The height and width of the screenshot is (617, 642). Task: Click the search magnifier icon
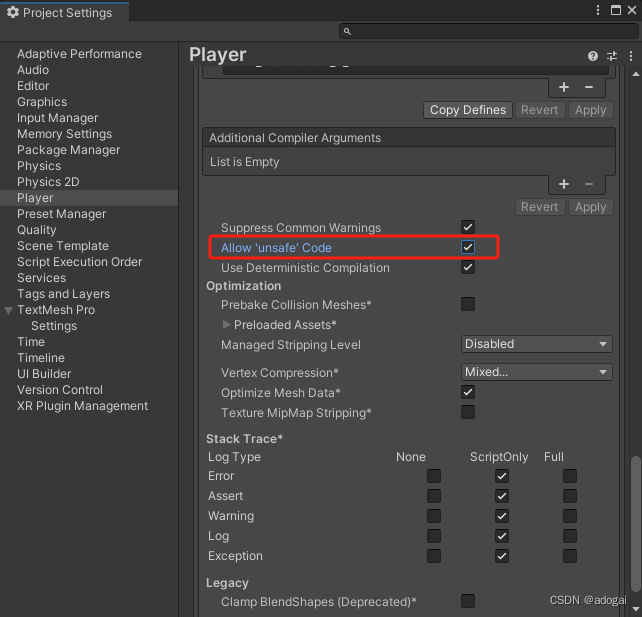pyautogui.click(x=348, y=32)
